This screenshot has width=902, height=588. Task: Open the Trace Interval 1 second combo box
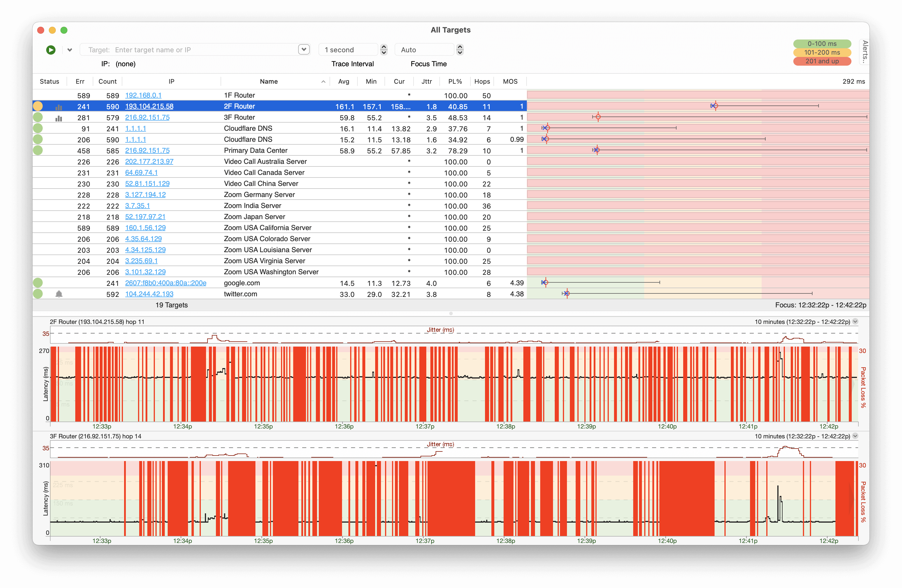(349, 50)
